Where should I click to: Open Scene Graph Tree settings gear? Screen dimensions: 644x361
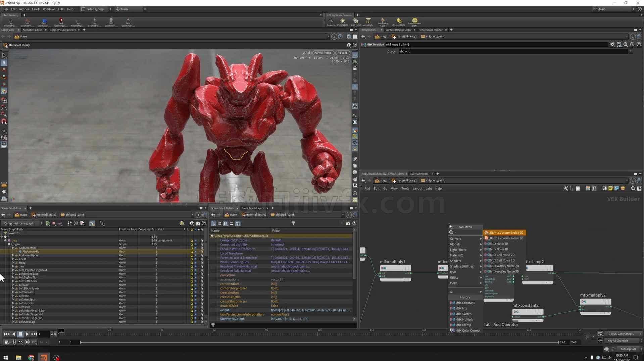192,223
